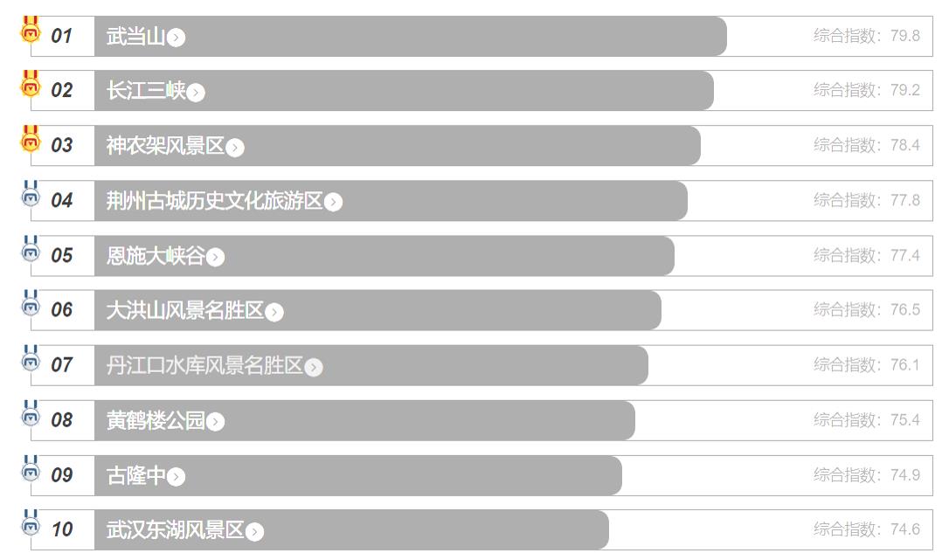Click the gold medal icon beside rank 03

click(31, 140)
